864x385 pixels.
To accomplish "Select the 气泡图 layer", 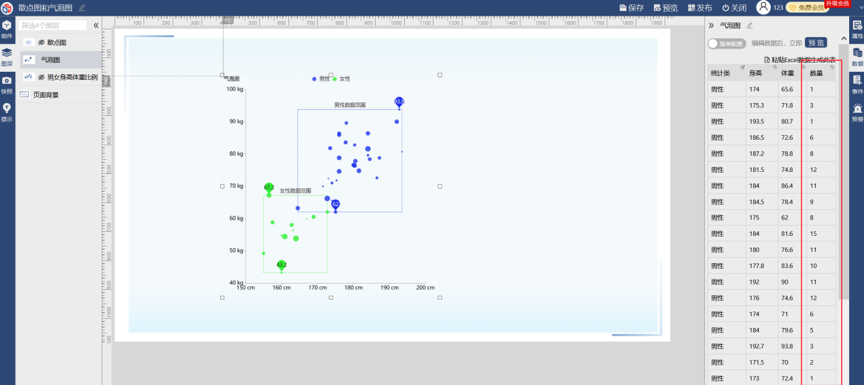I will pos(61,59).
